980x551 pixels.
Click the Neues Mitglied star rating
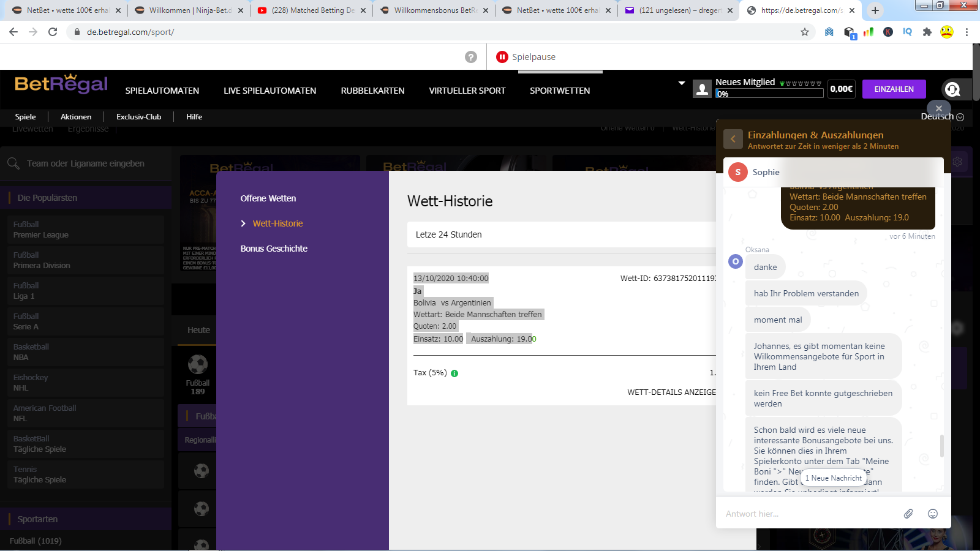point(801,83)
